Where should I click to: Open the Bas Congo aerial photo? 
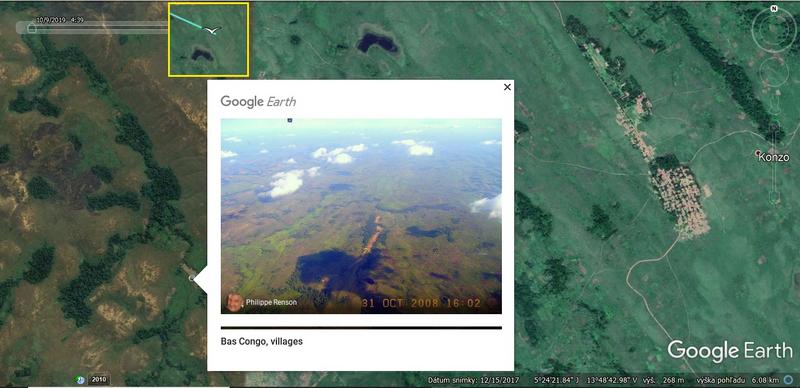point(361,216)
